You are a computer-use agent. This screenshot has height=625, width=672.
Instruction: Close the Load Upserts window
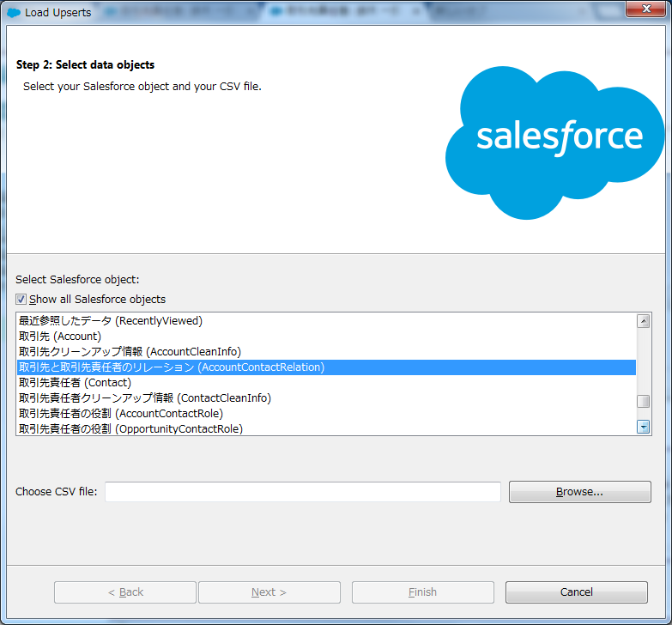click(x=646, y=9)
